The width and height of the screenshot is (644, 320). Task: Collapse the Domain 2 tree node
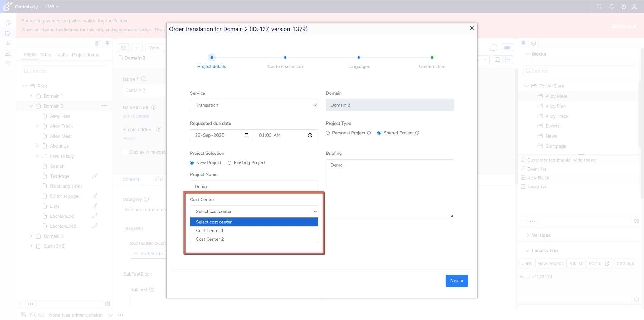31,106
